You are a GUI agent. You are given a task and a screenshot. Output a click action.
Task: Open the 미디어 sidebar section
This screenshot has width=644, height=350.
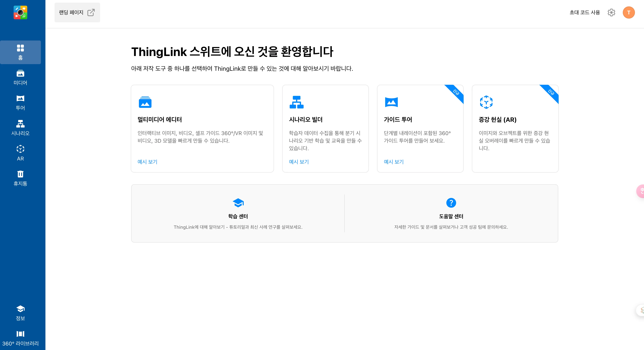click(x=20, y=77)
